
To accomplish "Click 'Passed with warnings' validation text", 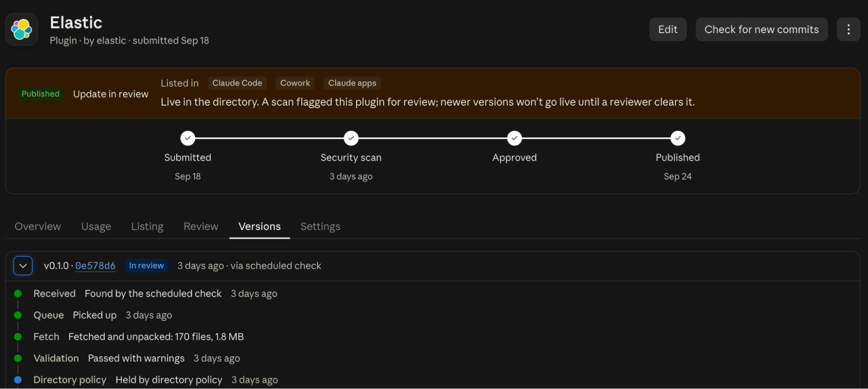I will pos(136,359).
